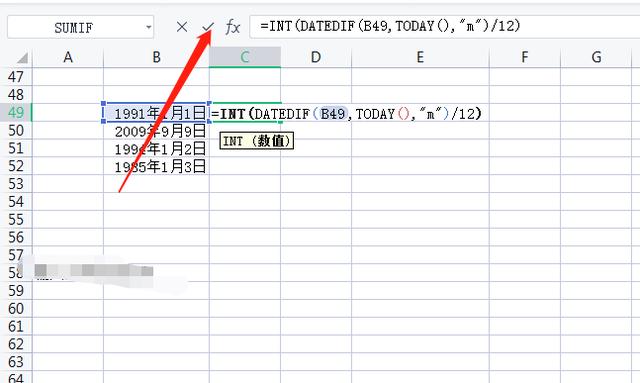
Task: Select row 50 header
Action: tap(16, 130)
